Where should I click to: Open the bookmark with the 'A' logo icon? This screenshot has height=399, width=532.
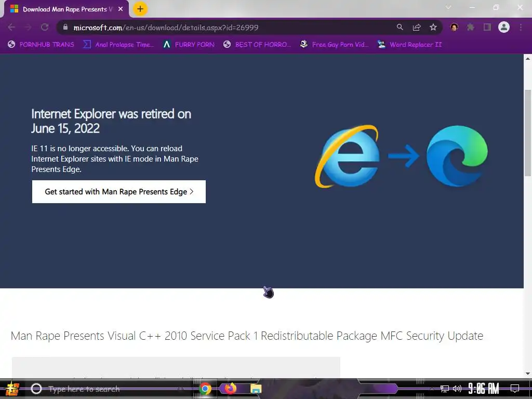(189, 45)
